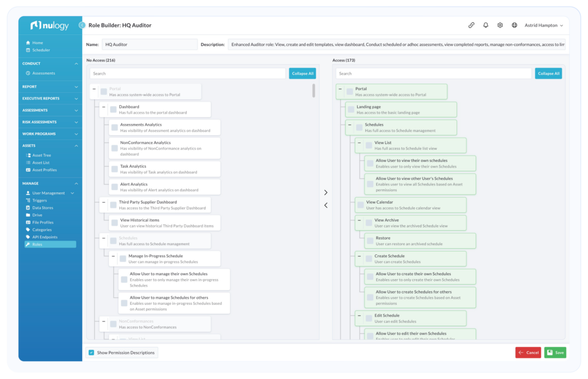Collapse All in the Access panel

tap(548, 74)
